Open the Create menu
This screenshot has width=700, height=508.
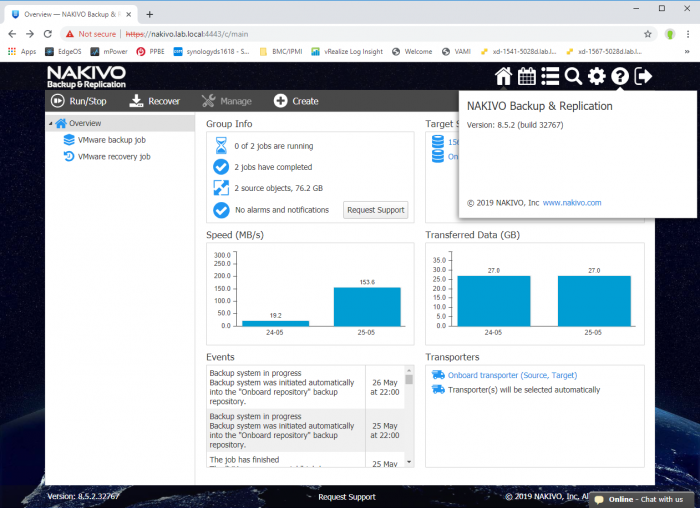point(296,101)
